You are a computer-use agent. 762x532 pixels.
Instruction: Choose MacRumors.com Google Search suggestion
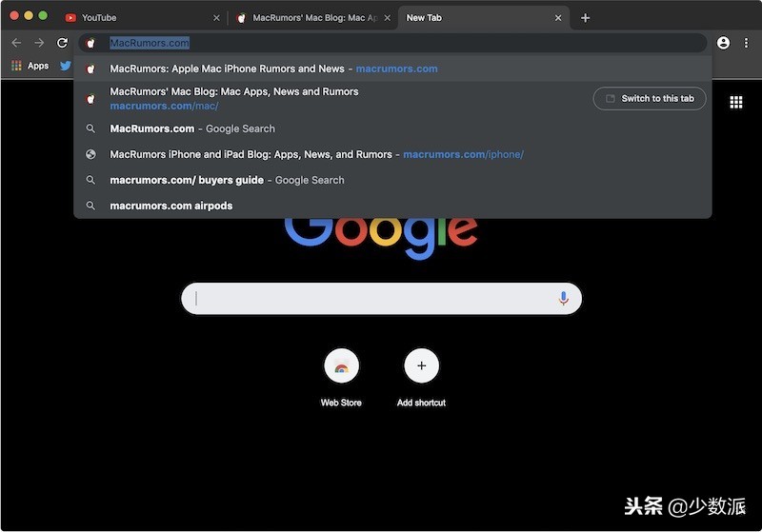[x=392, y=128]
